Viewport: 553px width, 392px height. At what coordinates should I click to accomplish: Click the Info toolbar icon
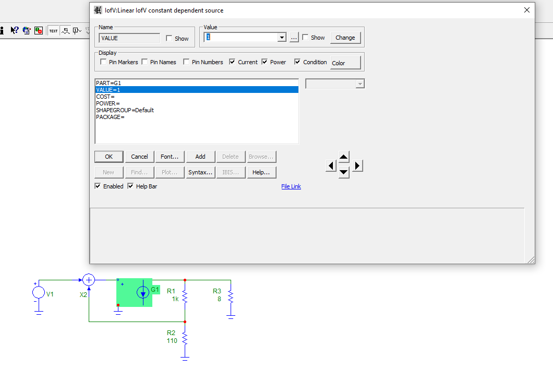[2, 31]
